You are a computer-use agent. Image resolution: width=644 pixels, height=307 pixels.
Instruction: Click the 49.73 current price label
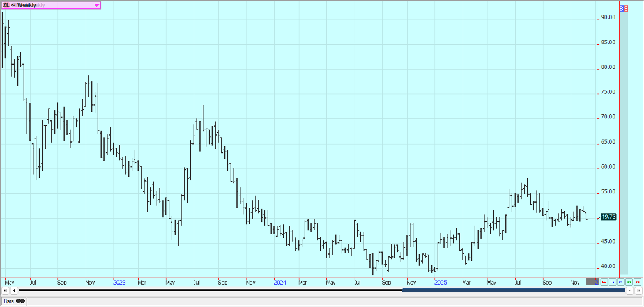coord(608,217)
